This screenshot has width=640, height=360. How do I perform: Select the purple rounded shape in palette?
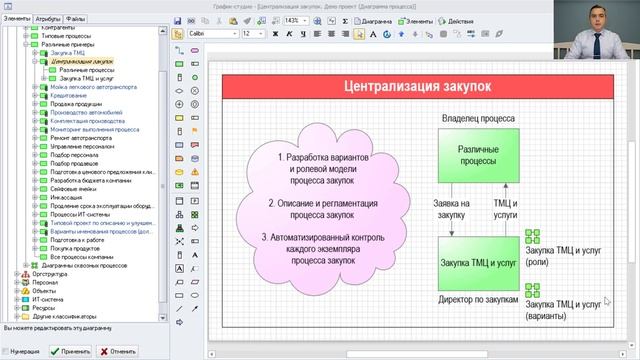(x=195, y=51)
